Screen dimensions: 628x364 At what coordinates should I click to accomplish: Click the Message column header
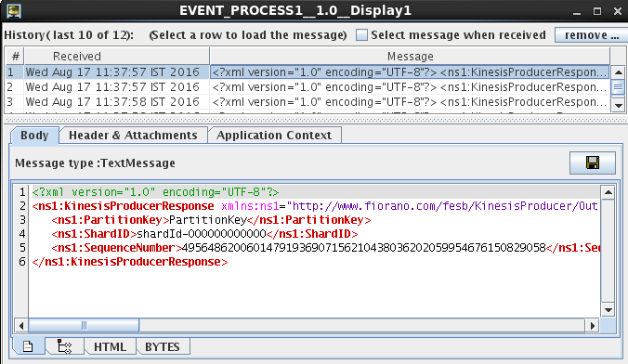(x=410, y=56)
